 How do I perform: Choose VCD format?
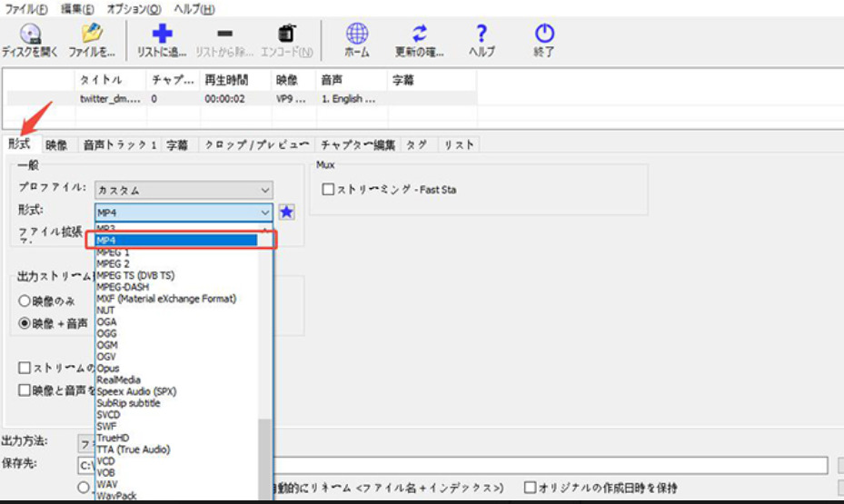[x=176, y=461]
